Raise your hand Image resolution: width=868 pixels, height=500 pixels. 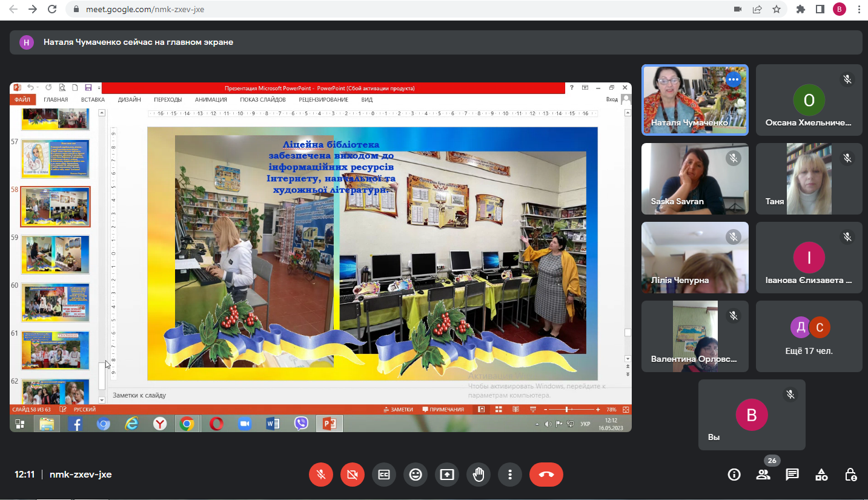pos(479,475)
